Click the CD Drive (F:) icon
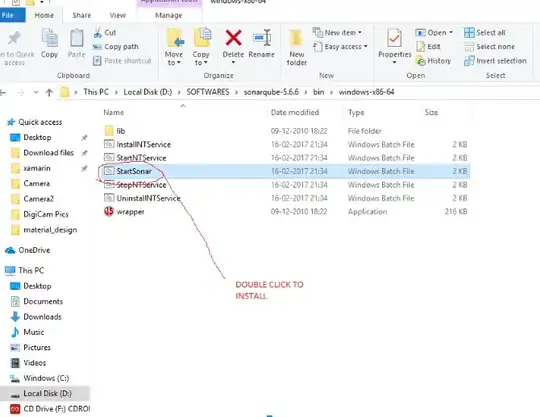Screen dimensions: 540x417 coord(15,409)
